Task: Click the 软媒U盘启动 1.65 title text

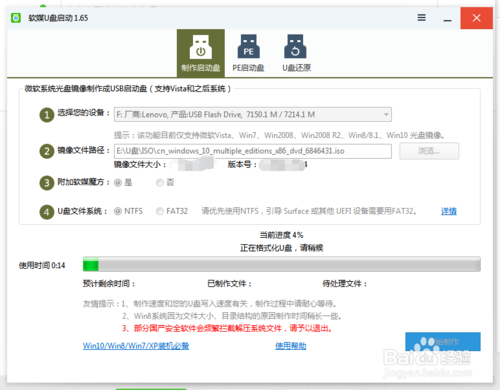Action: 58,18
